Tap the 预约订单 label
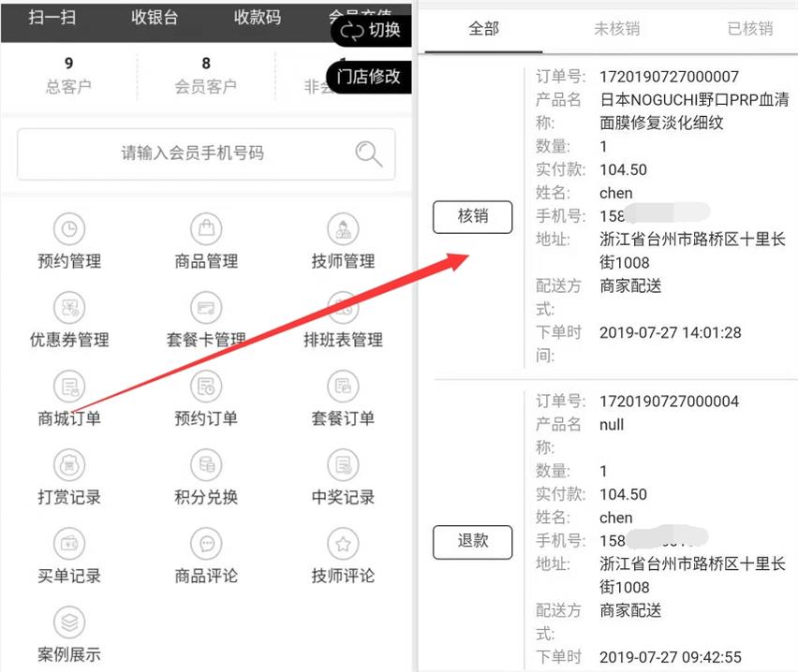This screenshot has height=672, width=798. (206, 418)
